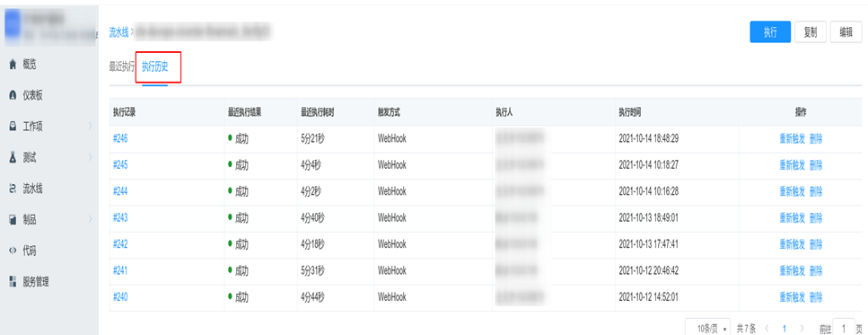This screenshot has width=868, height=335.
Task: Click the 流水线 breadcrumb link
Action: pyautogui.click(x=118, y=32)
